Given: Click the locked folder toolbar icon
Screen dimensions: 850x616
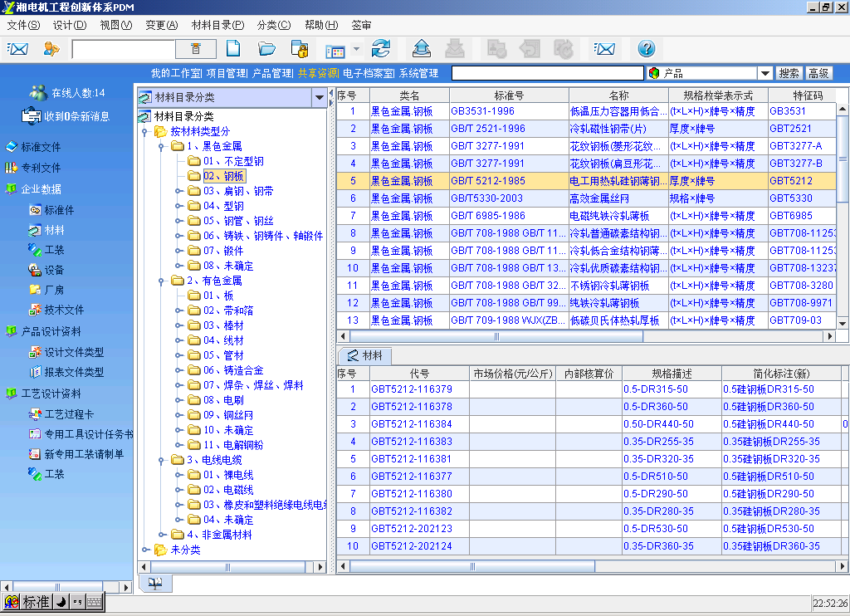Looking at the screenshot, I should [300, 49].
